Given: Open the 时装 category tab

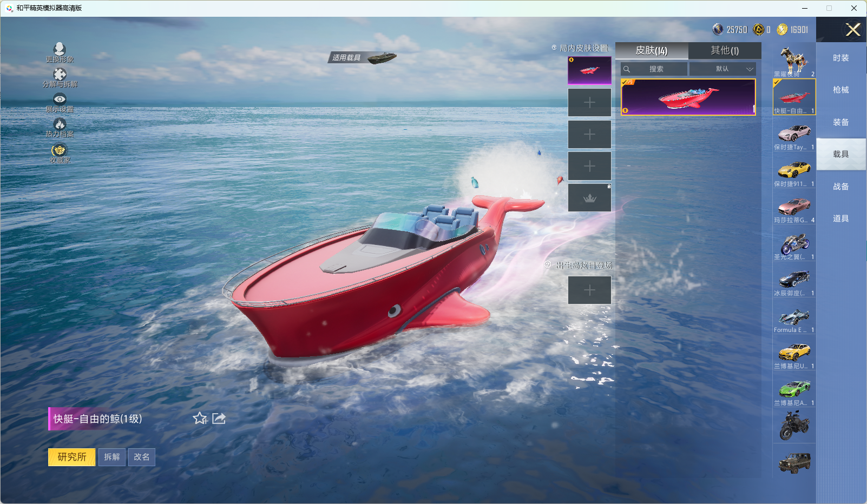Looking at the screenshot, I should coord(841,58).
